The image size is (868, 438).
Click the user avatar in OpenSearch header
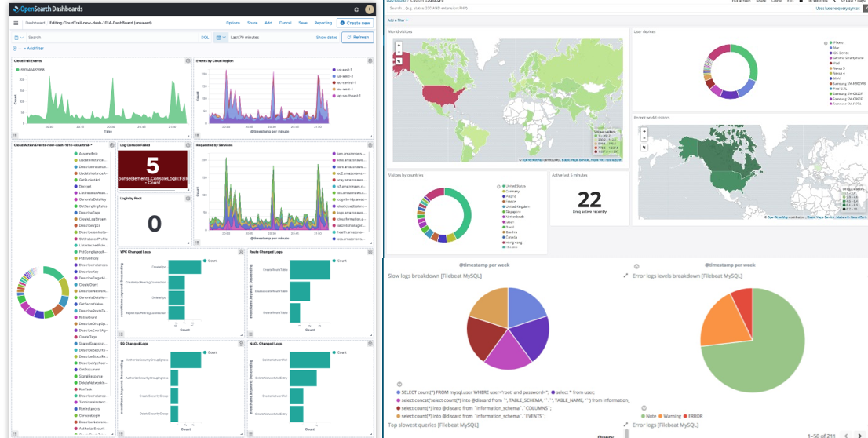pos(369,9)
